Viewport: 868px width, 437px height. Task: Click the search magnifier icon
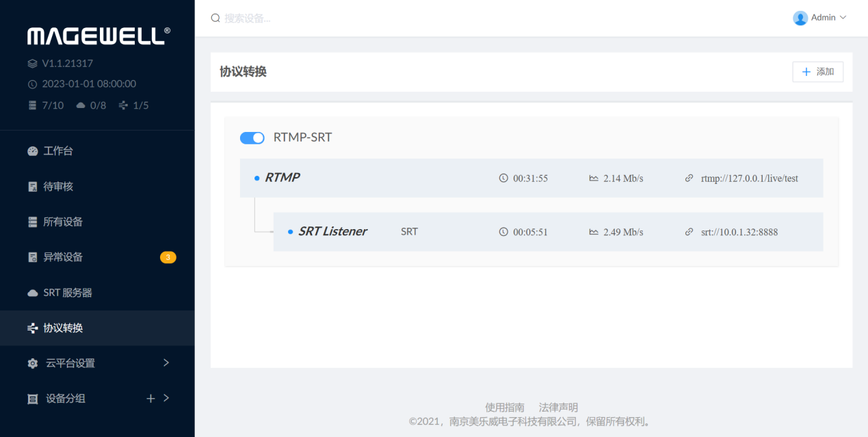point(215,18)
